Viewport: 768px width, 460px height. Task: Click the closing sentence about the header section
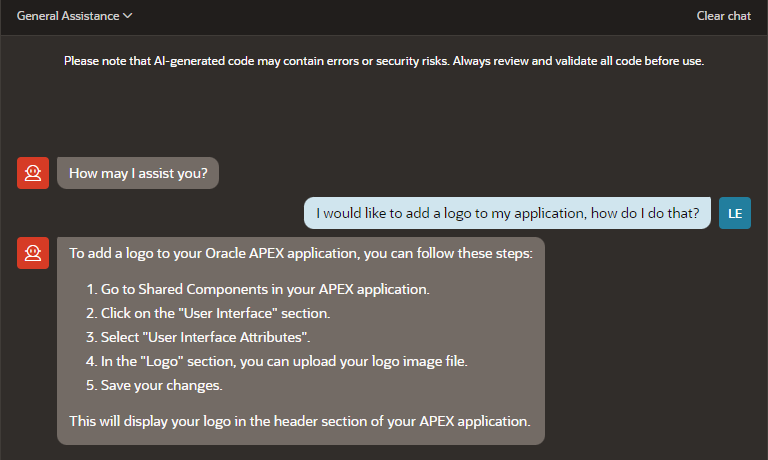[299, 420]
